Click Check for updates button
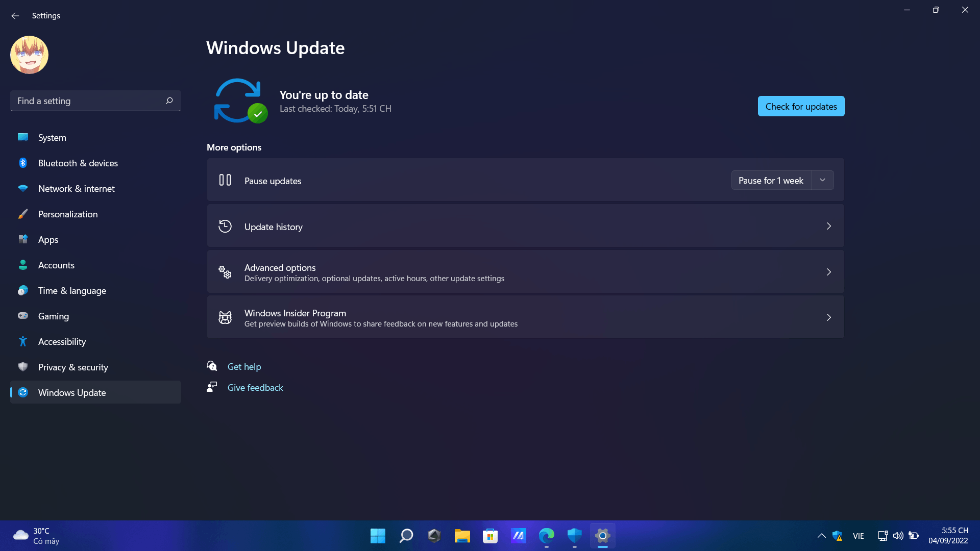 [x=801, y=106]
